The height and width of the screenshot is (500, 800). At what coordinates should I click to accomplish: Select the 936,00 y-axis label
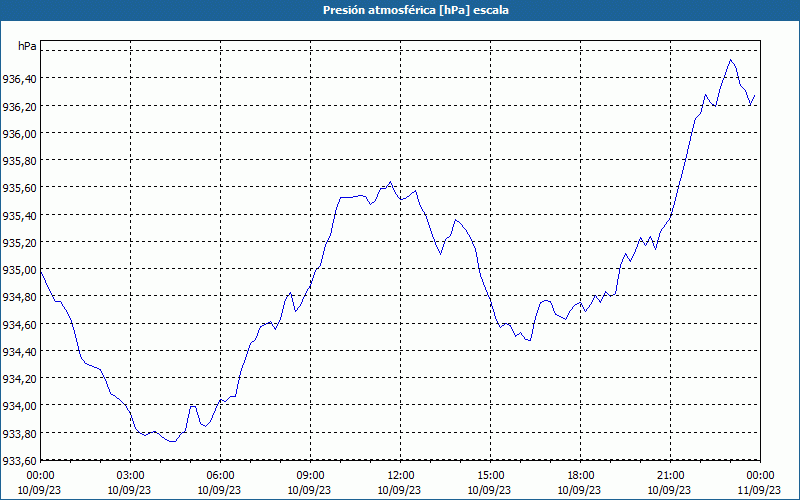point(19,133)
